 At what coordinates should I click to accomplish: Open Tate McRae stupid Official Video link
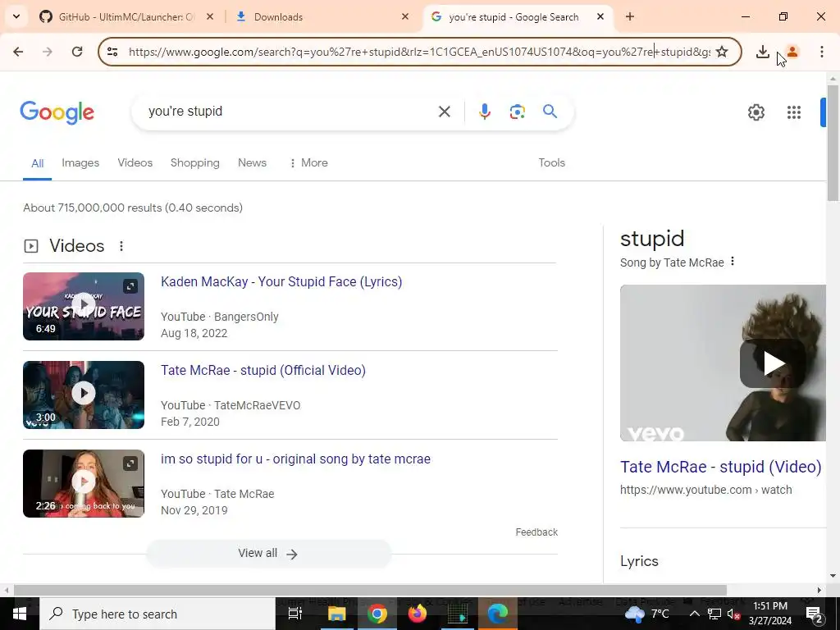coord(263,370)
